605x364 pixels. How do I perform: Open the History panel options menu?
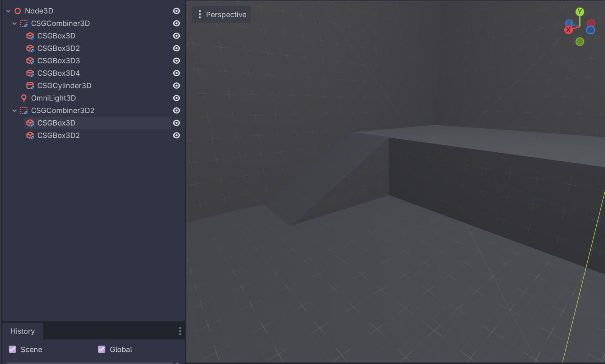180,331
